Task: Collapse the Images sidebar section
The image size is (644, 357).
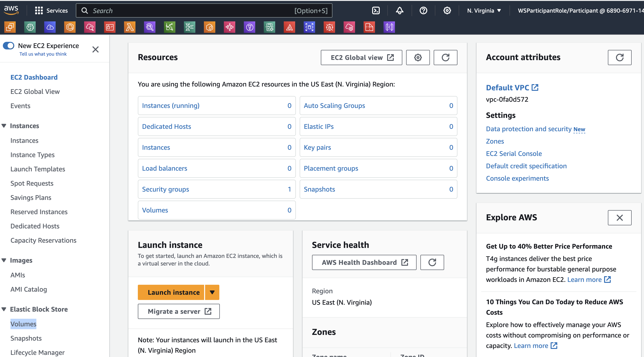Action: (x=4, y=260)
